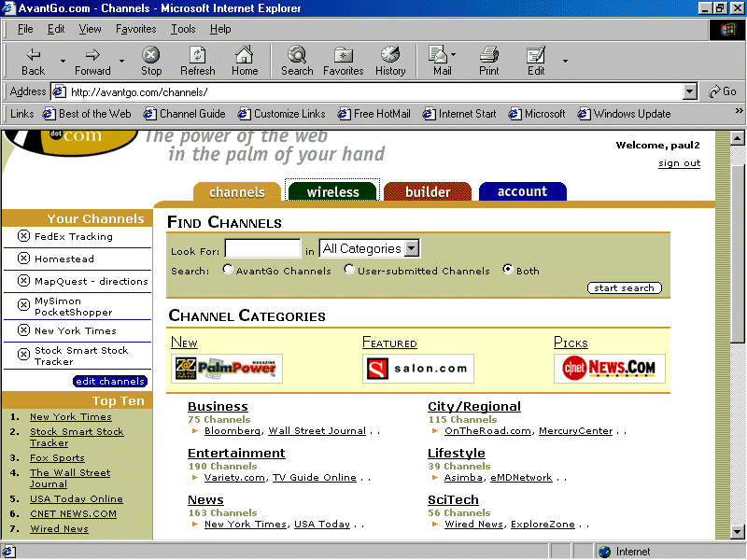
Task: Open the salon.com featured logo
Action: (417, 368)
